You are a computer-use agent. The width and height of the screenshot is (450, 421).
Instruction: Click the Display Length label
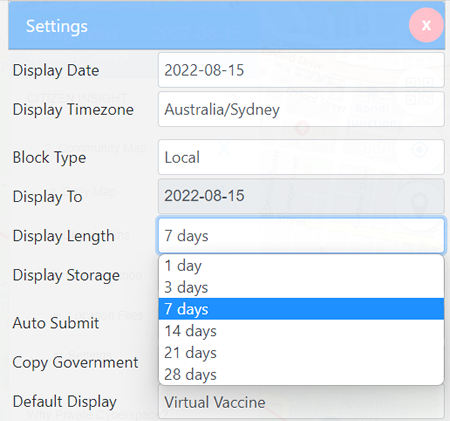pos(63,236)
